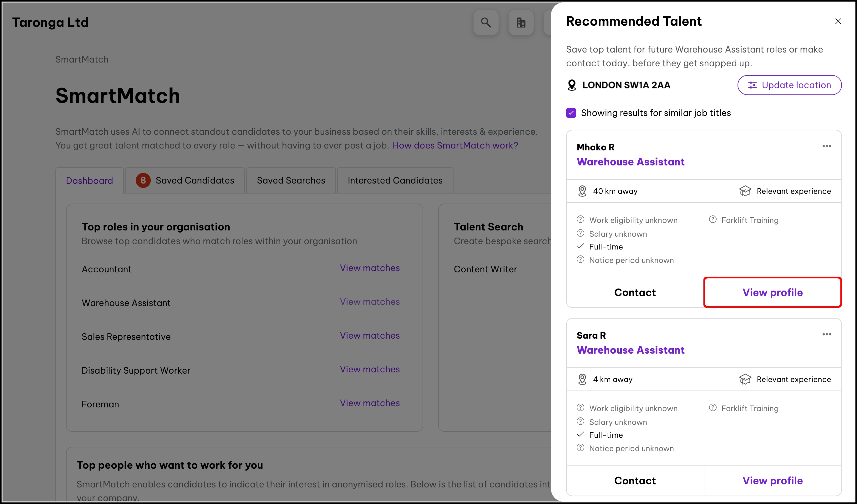Select the Saved Searches tab
This screenshot has width=857, height=504.
[291, 180]
